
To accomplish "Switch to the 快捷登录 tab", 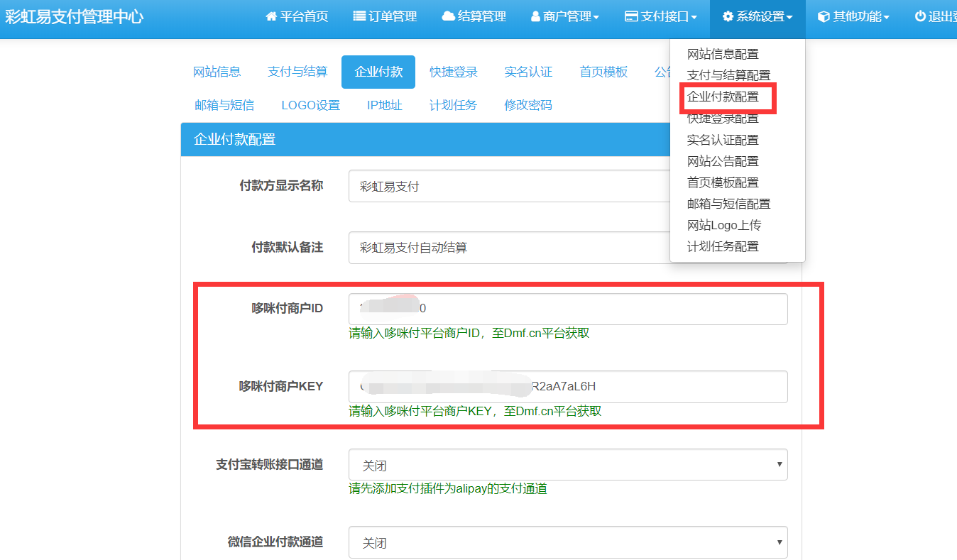I will point(452,72).
